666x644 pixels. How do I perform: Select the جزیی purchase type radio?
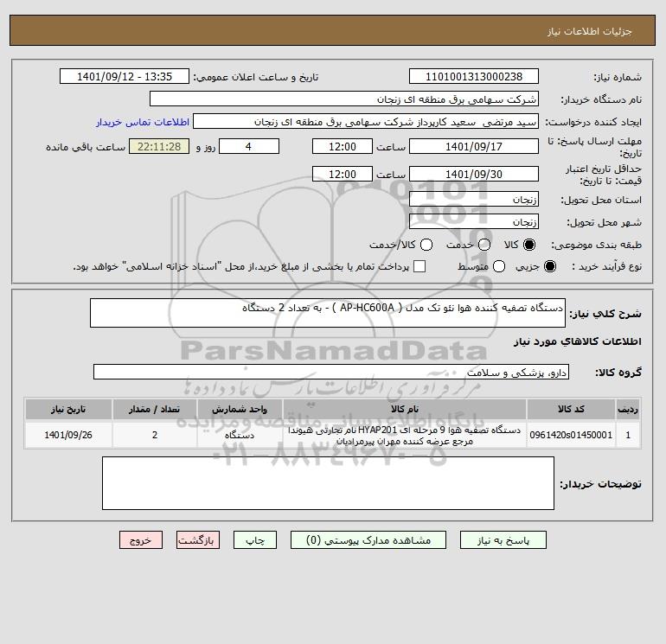pos(549,266)
